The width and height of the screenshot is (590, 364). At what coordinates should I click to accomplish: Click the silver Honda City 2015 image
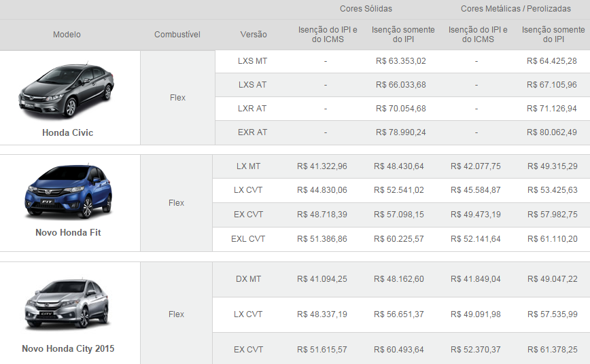coord(68,304)
